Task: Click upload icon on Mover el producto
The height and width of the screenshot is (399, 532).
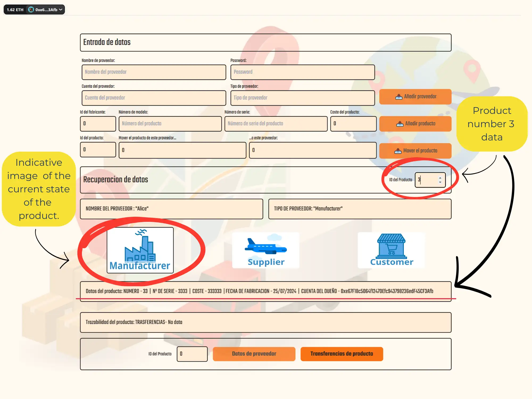Action: tap(398, 151)
